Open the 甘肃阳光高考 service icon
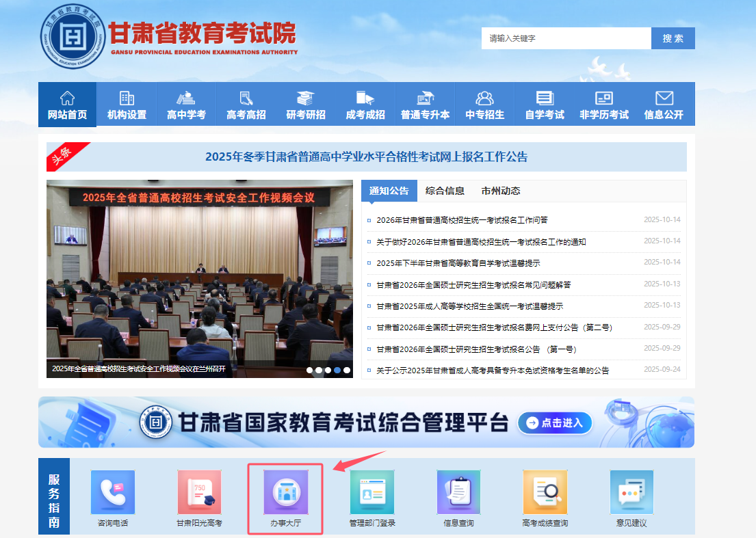756x538 pixels. pyautogui.click(x=199, y=492)
